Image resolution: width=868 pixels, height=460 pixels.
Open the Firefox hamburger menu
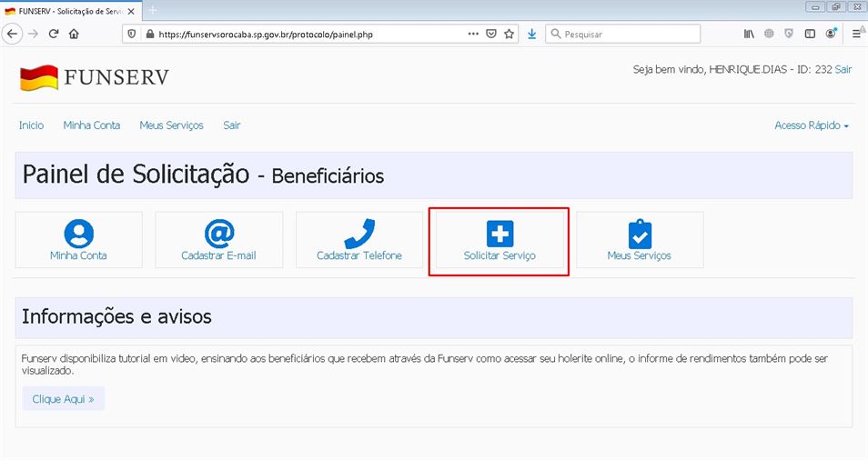pyautogui.click(x=856, y=34)
